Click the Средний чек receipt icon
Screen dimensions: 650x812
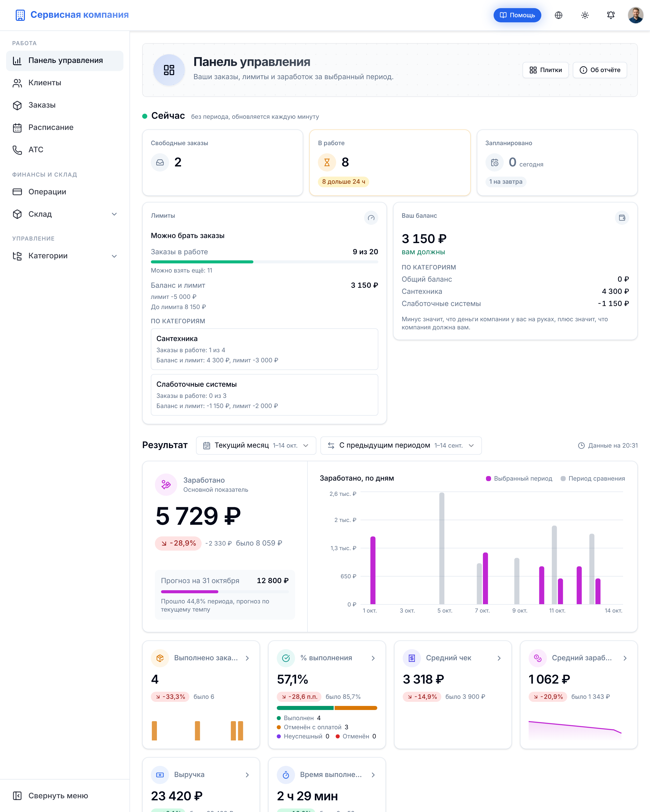(412, 658)
